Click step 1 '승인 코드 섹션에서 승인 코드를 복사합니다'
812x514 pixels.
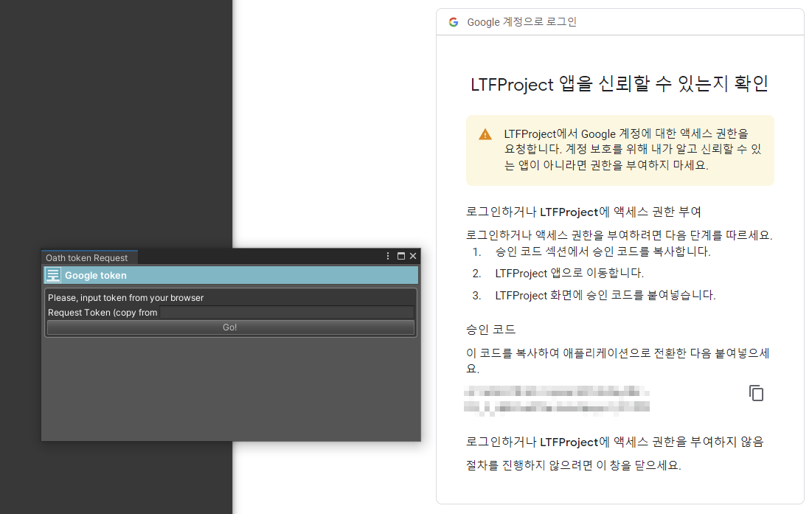603,251
